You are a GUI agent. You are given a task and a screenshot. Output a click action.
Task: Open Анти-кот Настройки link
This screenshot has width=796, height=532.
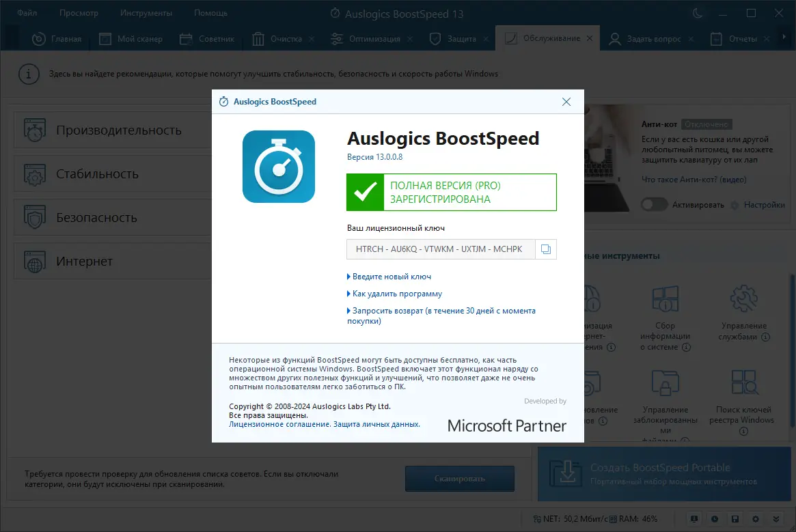tap(764, 205)
